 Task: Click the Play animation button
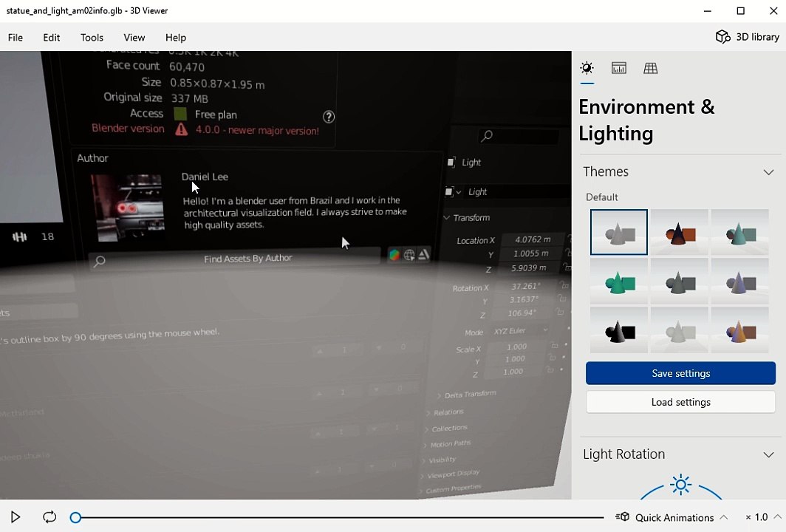16,517
